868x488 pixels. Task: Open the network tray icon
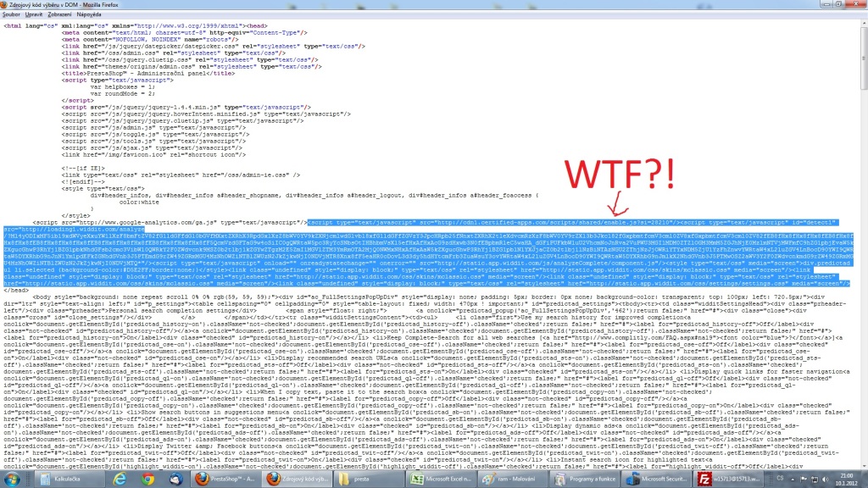(x=815, y=480)
